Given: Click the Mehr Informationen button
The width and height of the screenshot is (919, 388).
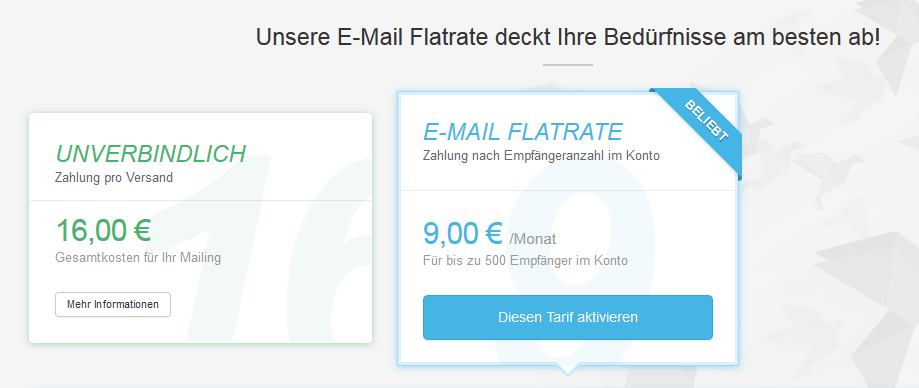Looking at the screenshot, I should click(113, 305).
